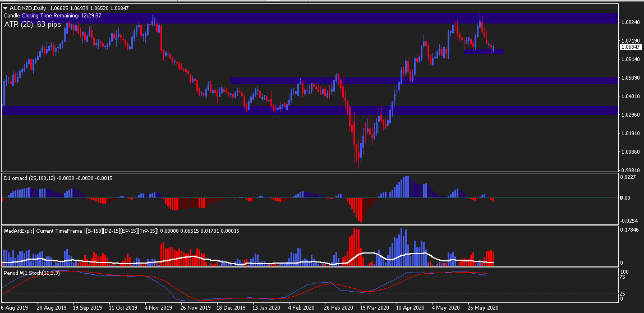Click the 1.08240 price scale label
Image resolution: width=644 pixels, height=313 pixels.
630,22
